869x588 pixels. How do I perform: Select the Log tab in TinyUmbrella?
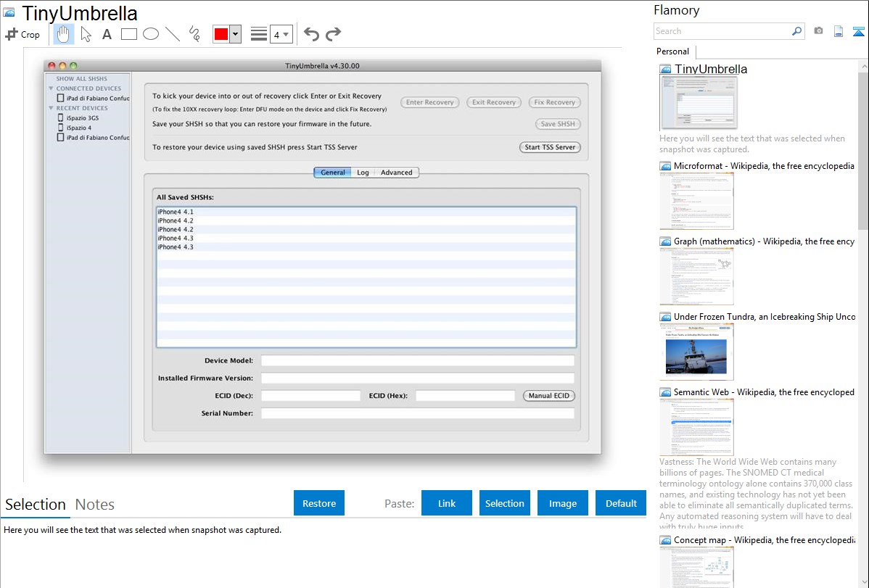363,173
